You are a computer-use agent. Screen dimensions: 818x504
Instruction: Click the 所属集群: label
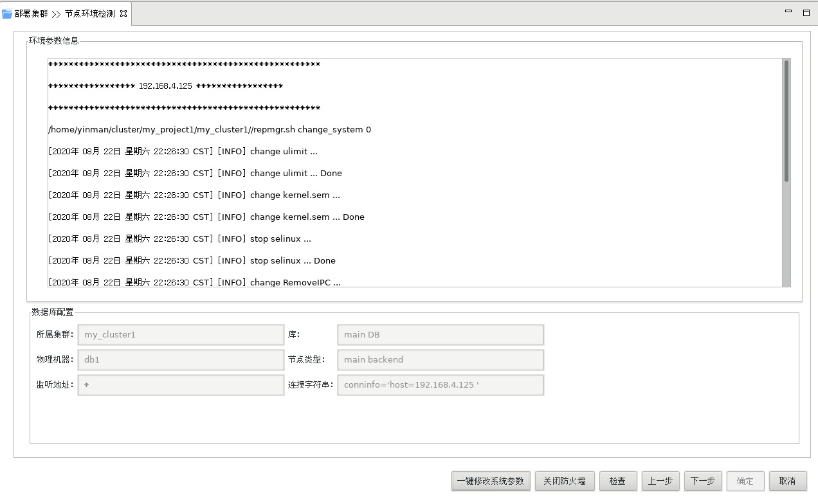(x=55, y=334)
